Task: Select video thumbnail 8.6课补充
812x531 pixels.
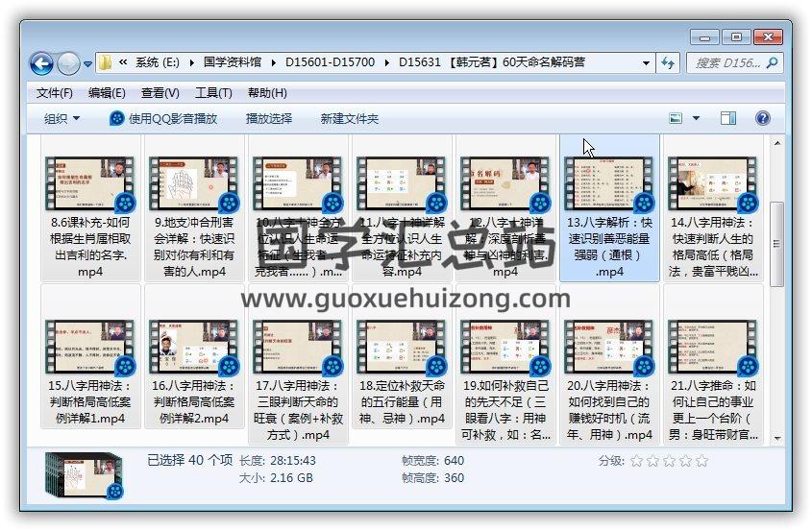Action: coord(90,183)
